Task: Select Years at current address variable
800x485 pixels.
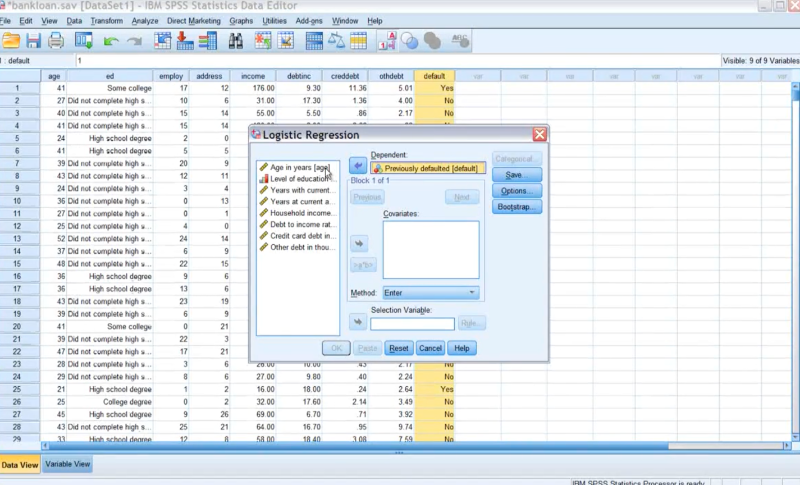Action: pos(298,201)
